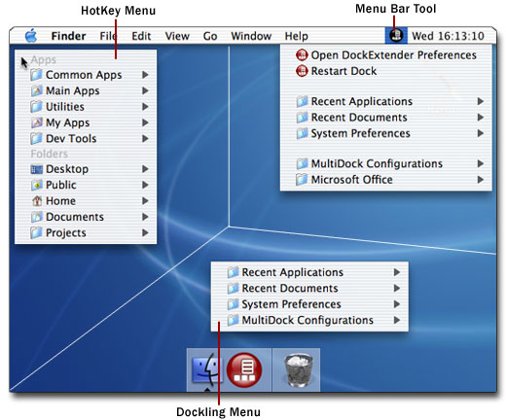This screenshot has height=420, width=506.
Task: Choose Restart Dock
Action: point(386,71)
